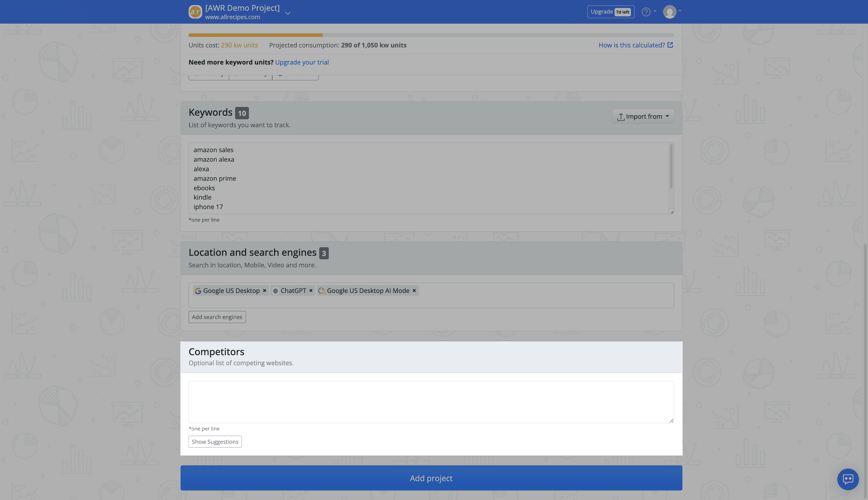Click inside the Competitors text area

(x=431, y=402)
